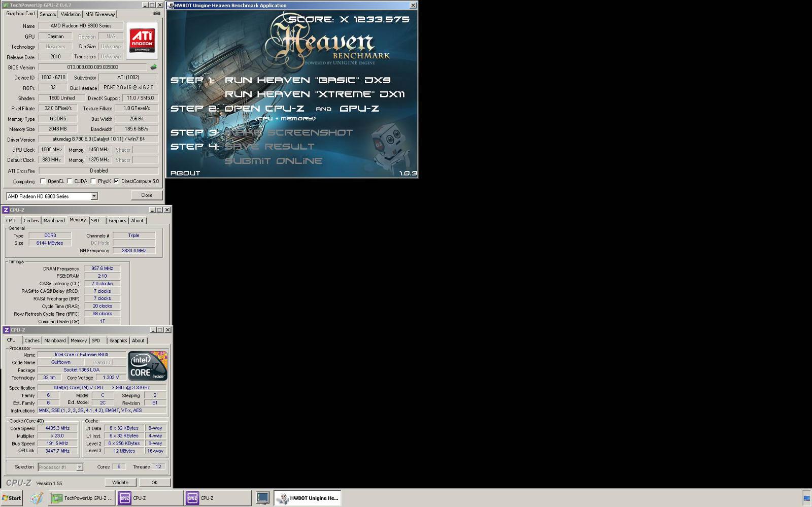Open the MSI Giveaway tab

click(99, 14)
